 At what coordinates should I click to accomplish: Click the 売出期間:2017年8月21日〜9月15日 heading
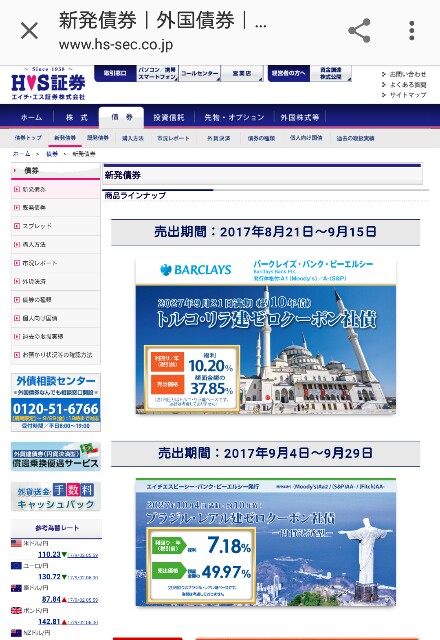pyautogui.click(x=265, y=232)
